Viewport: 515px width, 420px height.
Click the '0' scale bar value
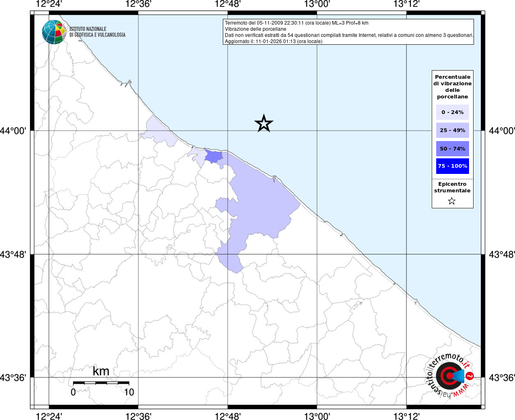(x=73, y=392)
